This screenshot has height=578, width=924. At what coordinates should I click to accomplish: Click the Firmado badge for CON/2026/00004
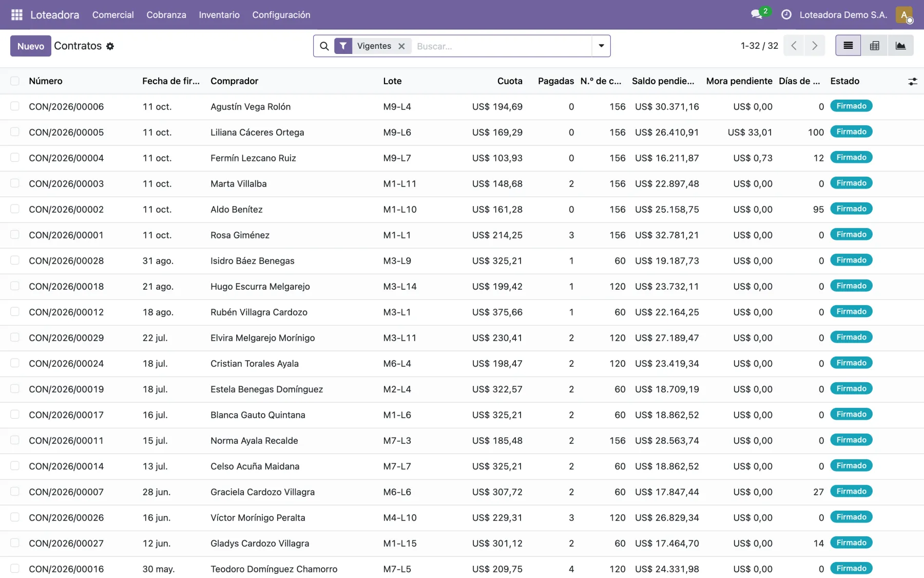pos(851,157)
